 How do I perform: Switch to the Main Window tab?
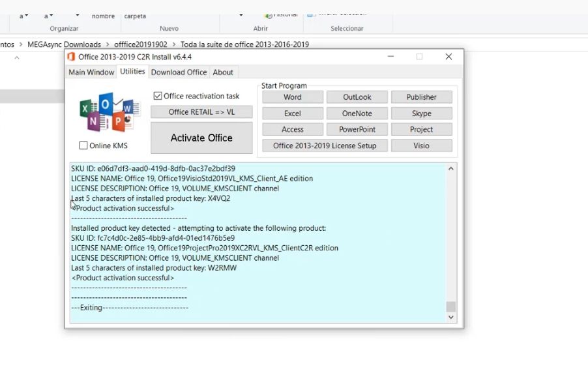91,72
